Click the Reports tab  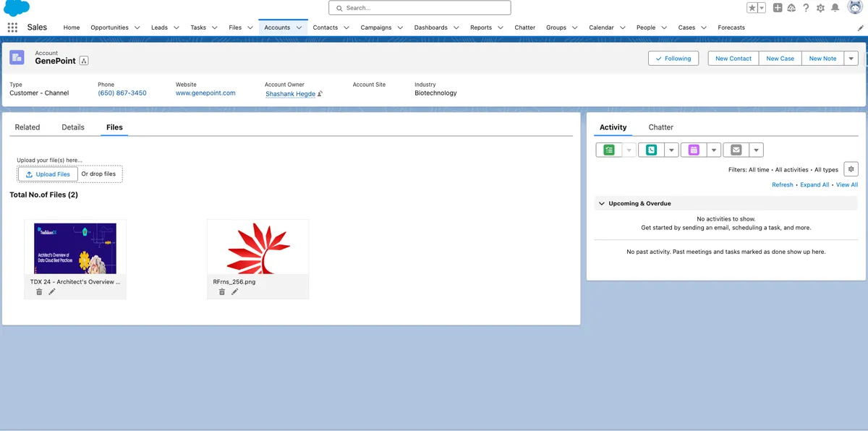pyautogui.click(x=481, y=27)
